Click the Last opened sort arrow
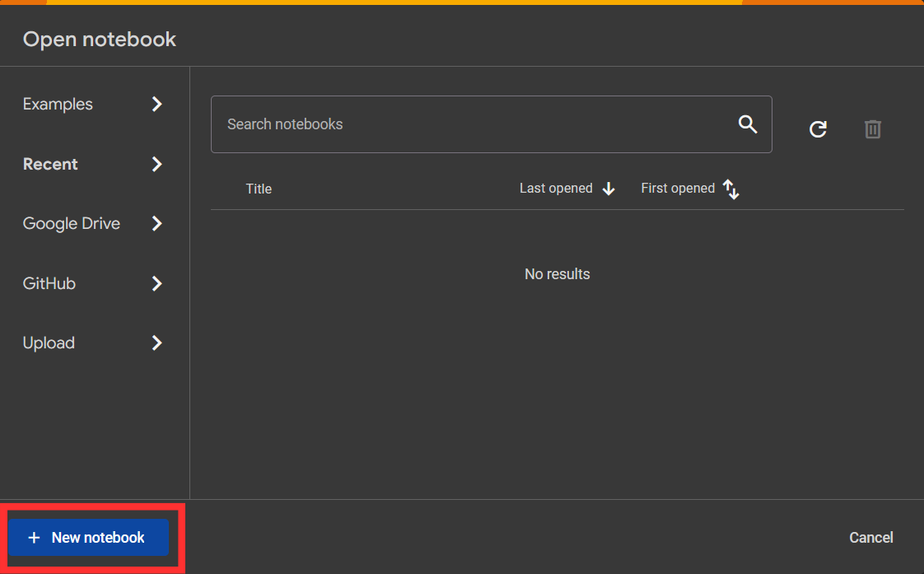The height and width of the screenshot is (574, 924). tap(609, 189)
